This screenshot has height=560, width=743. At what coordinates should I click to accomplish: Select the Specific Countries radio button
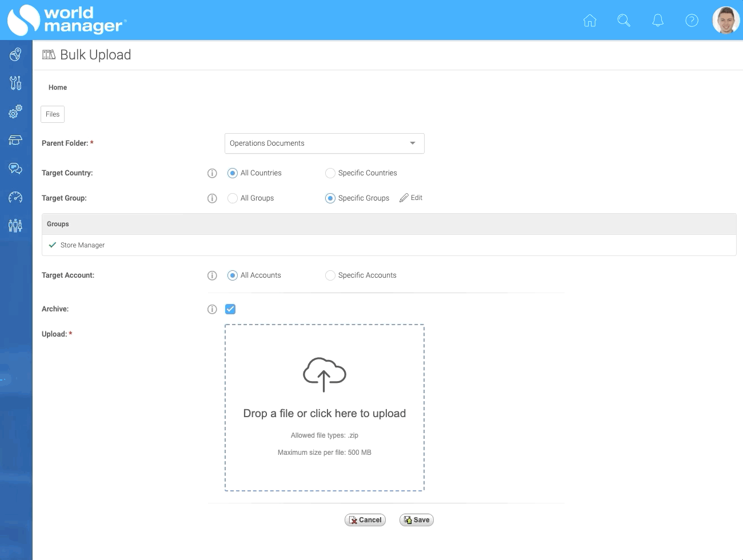click(330, 173)
